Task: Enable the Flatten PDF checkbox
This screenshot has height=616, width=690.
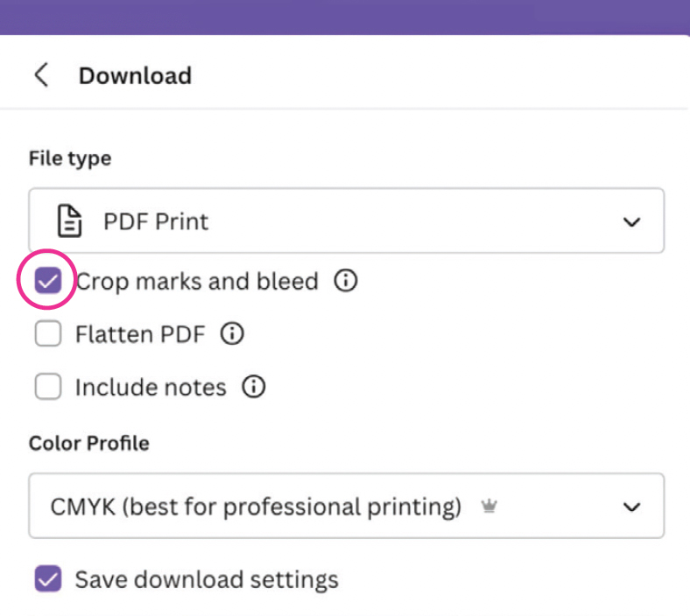Action: [47, 334]
